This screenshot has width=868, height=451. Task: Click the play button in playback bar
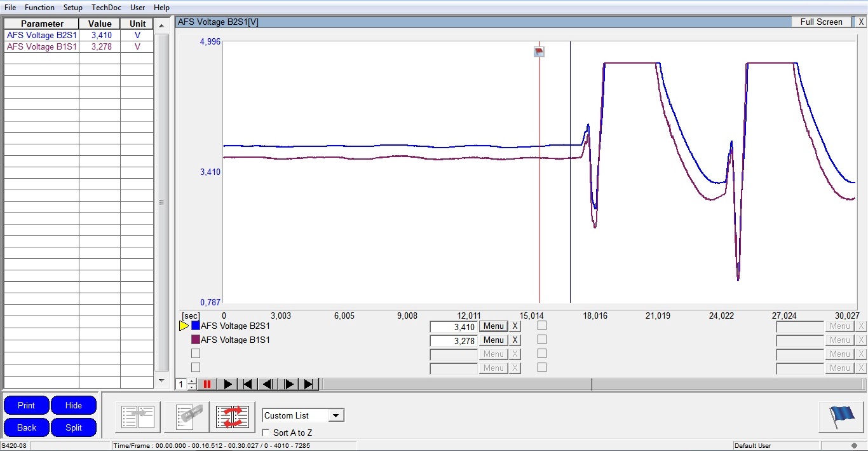227,384
